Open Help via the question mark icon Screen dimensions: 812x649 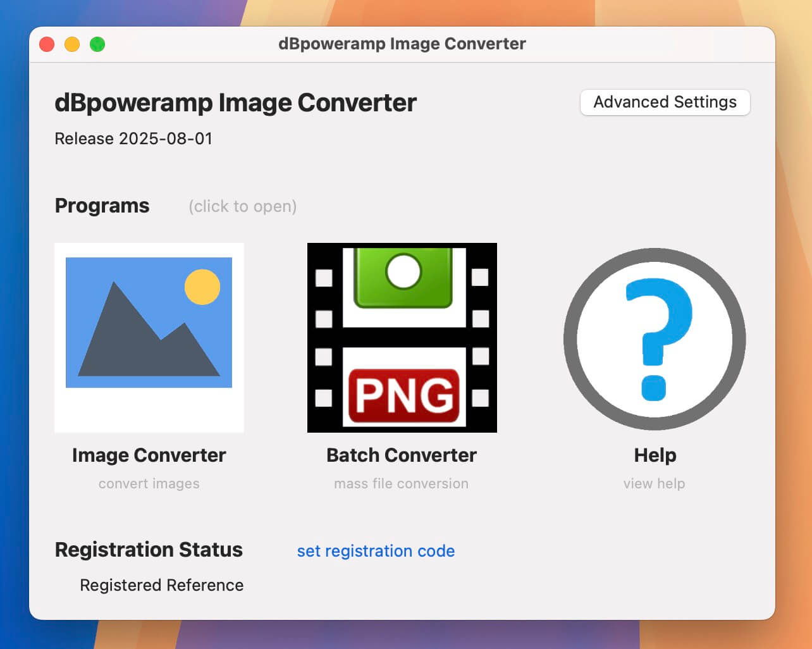tap(654, 338)
